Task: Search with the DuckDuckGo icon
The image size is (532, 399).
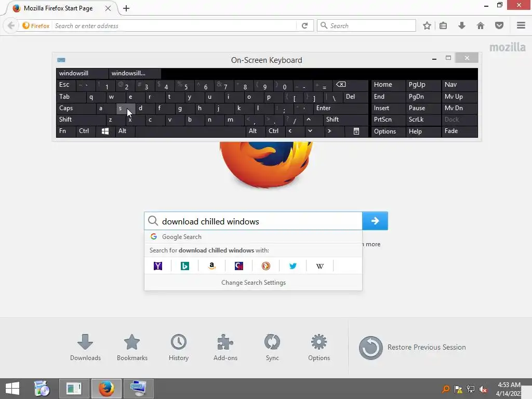Action: point(266,266)
